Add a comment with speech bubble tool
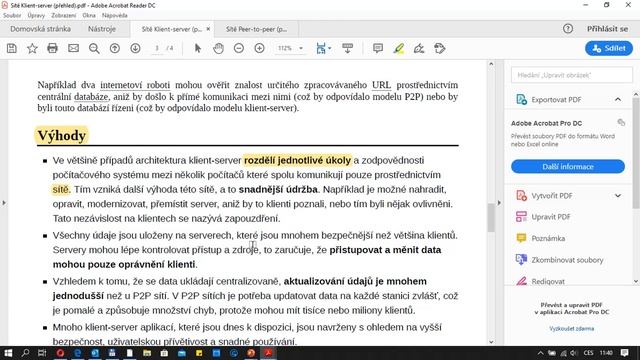Screen dimensions: 640x360 pos(378,48)
